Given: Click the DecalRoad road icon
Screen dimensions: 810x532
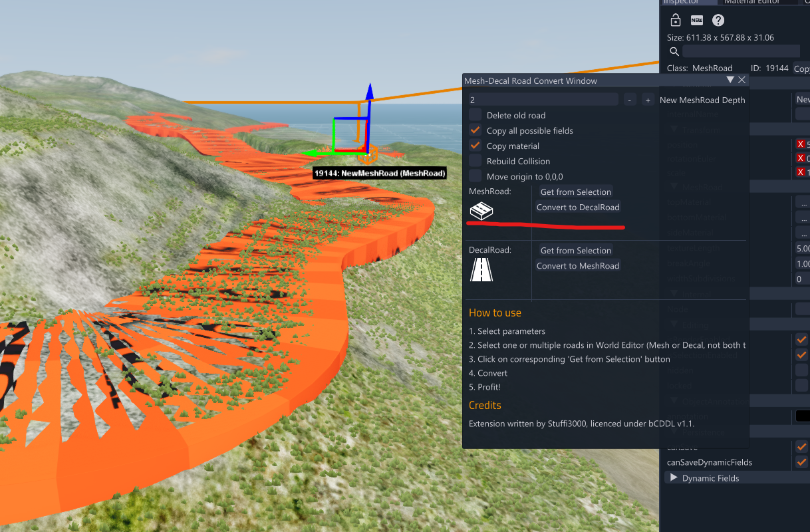Looking at the screenshot, I should (481, 269).
